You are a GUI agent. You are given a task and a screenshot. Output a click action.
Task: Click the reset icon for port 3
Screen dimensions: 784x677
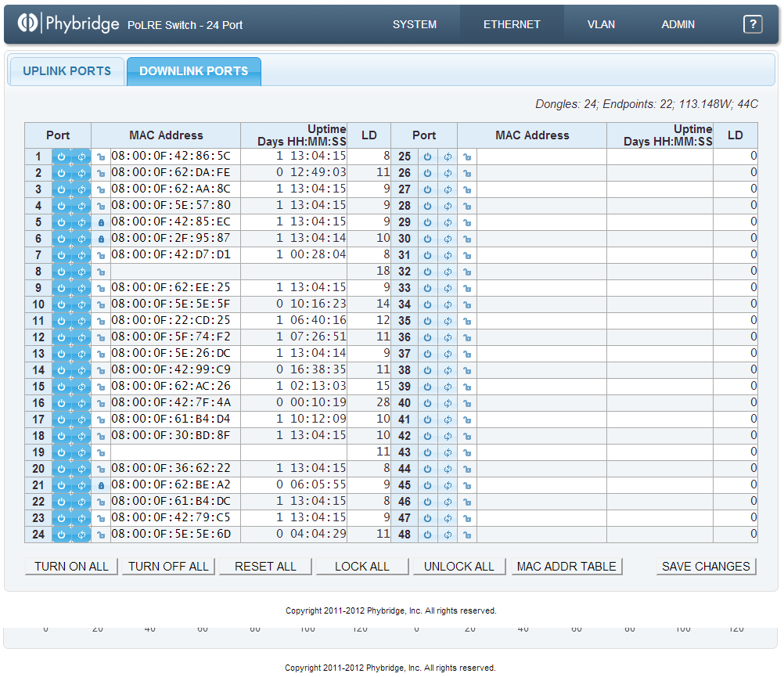81,189
